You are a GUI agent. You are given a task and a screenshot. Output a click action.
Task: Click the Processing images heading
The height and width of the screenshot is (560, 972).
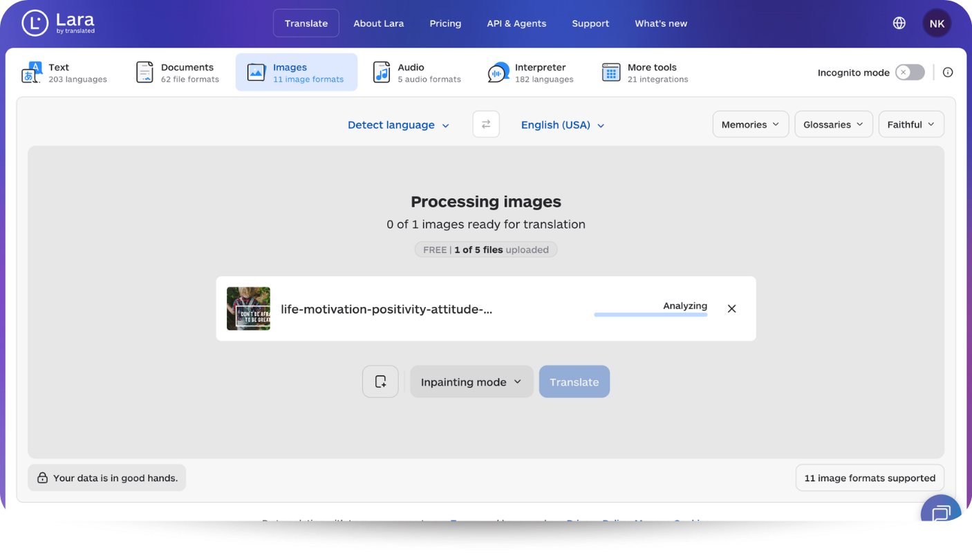[486, 202]
